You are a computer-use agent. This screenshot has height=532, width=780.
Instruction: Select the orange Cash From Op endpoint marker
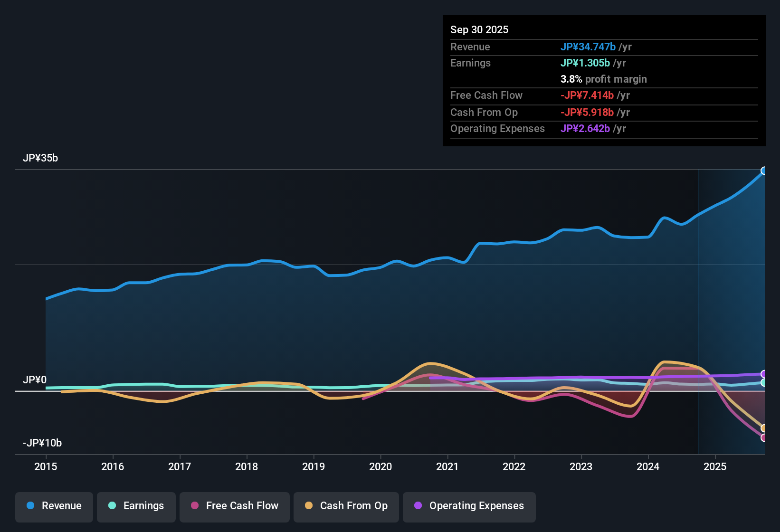(764, 428)
